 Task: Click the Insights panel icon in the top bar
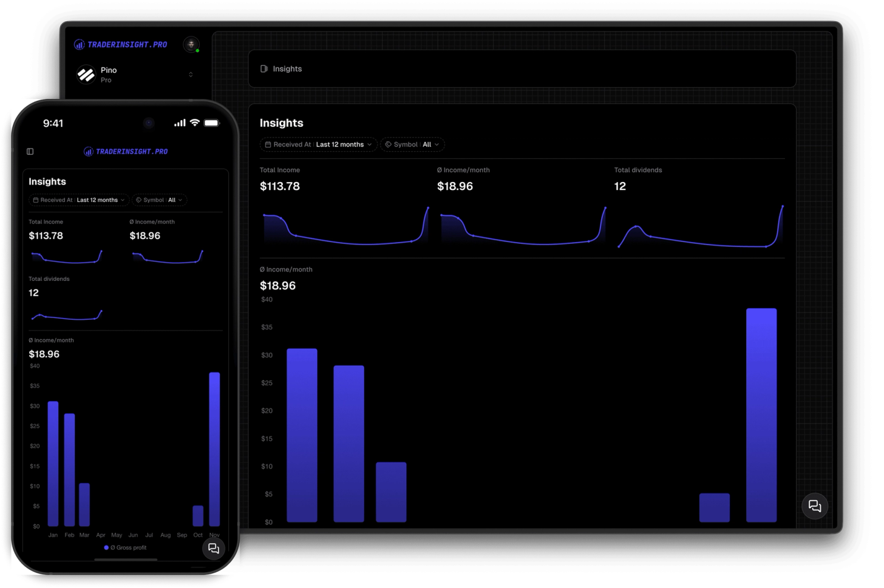coord(263,69)
